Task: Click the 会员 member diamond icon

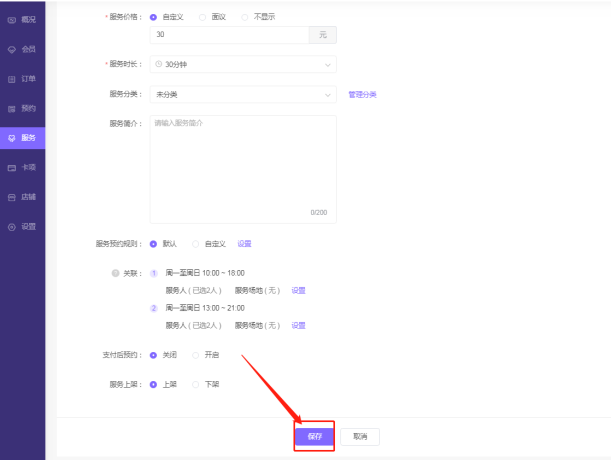Action: click(12, 50)
